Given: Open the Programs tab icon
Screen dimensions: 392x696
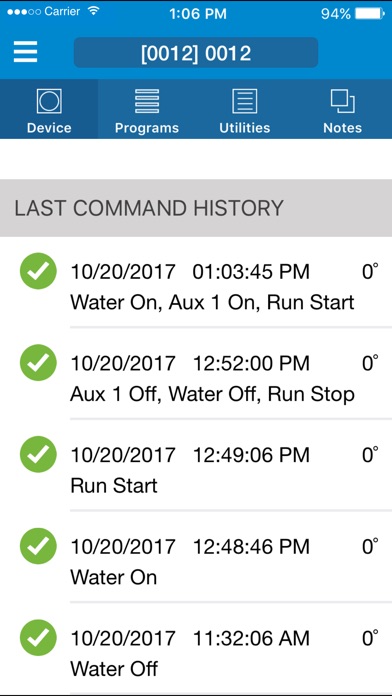Looking at the screenshot, I should [147, 101].
